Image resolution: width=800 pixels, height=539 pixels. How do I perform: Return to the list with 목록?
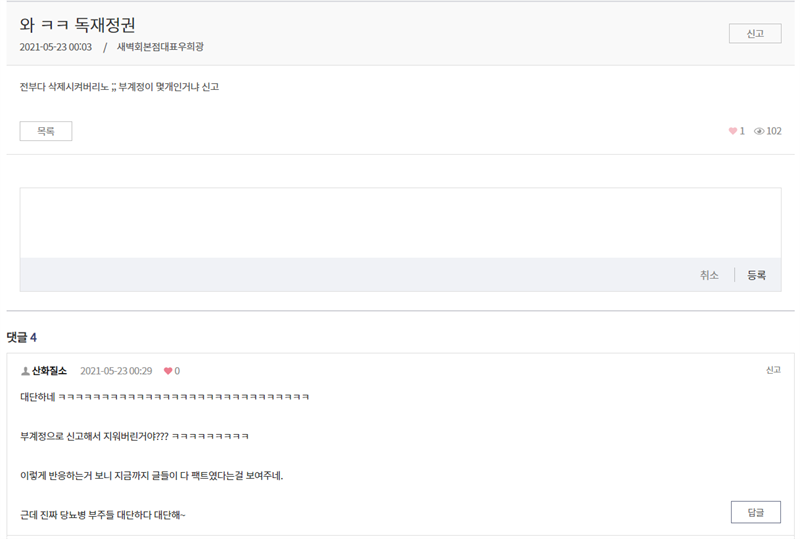(46, 131)
